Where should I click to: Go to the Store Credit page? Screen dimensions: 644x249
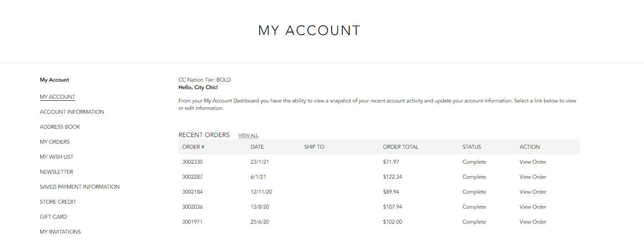[58, 202]
